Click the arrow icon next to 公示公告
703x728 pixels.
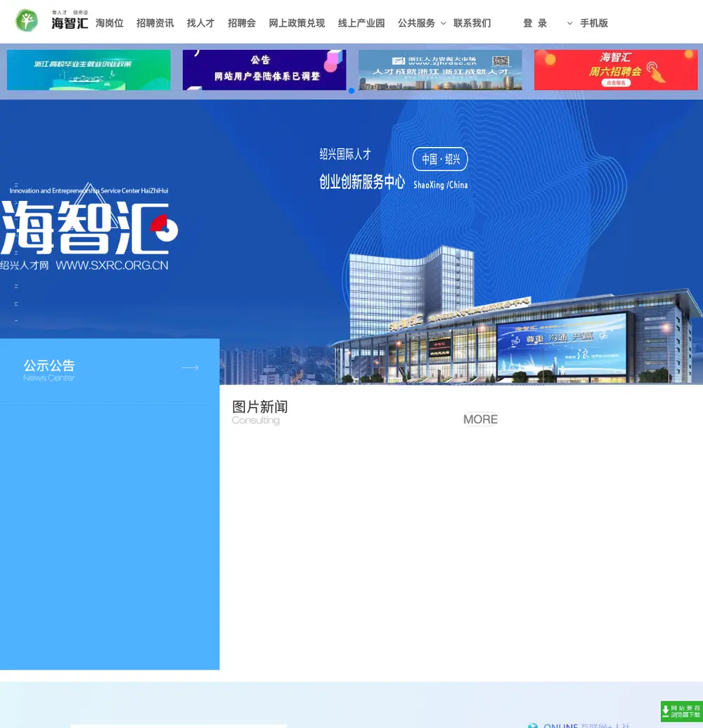(190, 368)
